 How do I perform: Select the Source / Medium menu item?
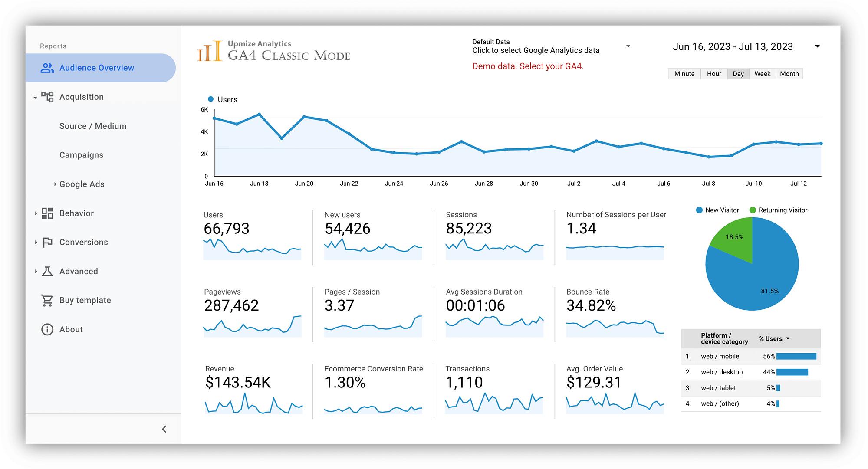92,126
